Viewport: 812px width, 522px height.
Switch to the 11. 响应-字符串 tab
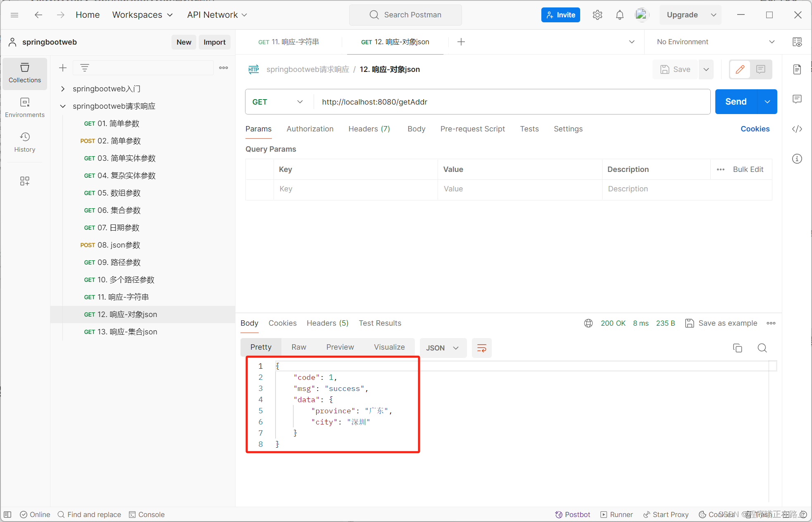click(288, 42)
